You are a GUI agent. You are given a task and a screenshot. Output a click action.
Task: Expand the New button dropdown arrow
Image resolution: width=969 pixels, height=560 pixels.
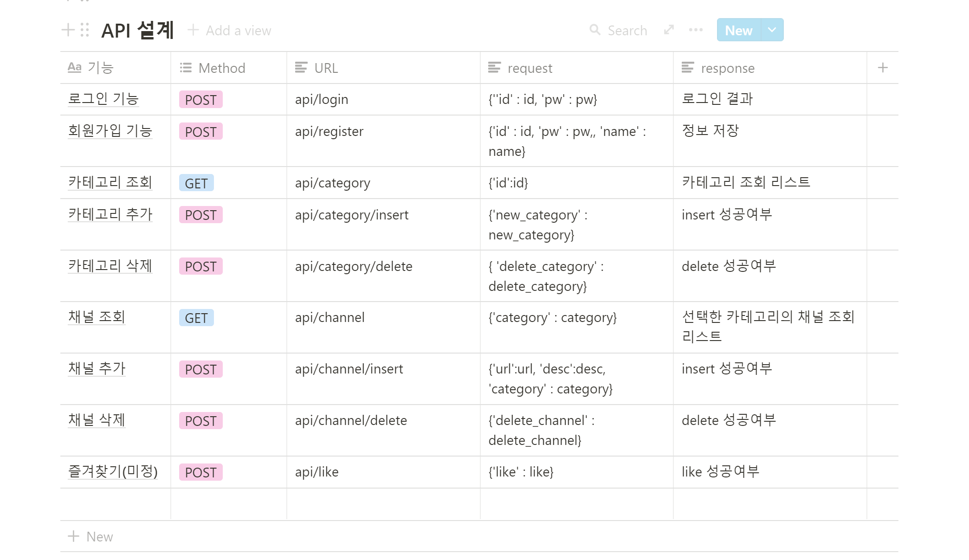[x=772, y=30]
